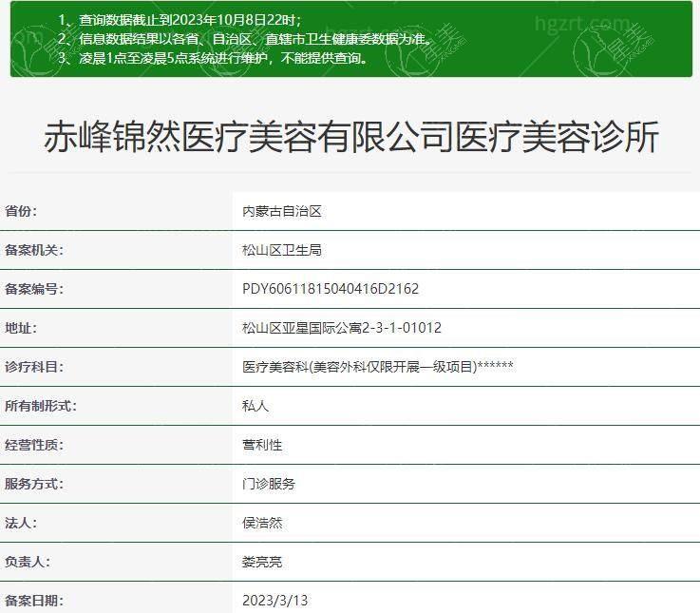The image size is (700, 613).
Task: Click the 服务方式 label
Action: pos(34,484)
